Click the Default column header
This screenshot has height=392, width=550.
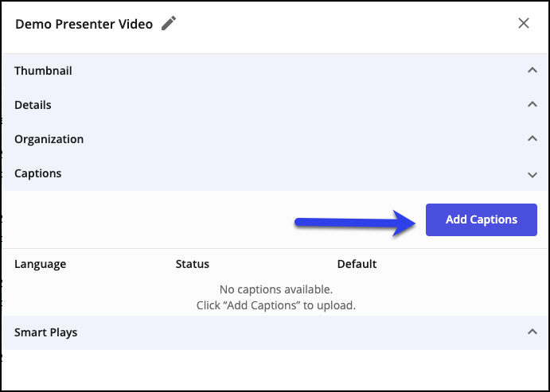(357, 264)
